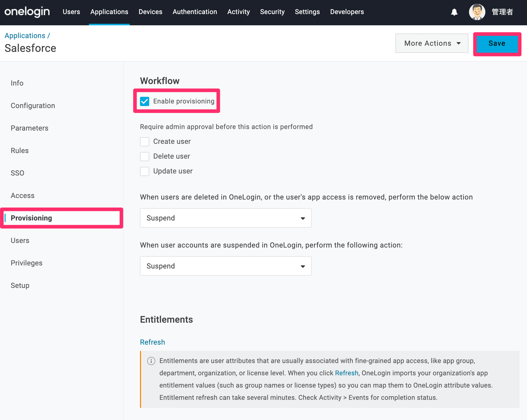Image resolution: width=527 pixels, height=420 pixels.
Task: Open the More Actions dropdown
Action: (432, 43)
